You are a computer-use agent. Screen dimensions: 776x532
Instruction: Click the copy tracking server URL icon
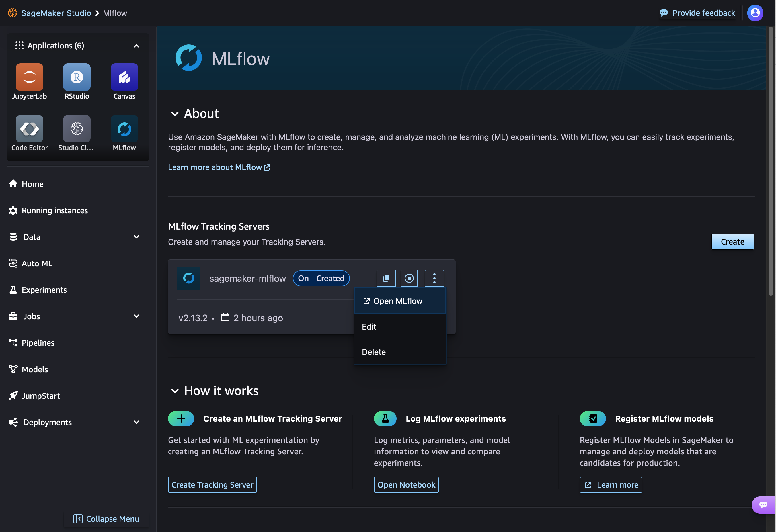click(x=386, y=277)
